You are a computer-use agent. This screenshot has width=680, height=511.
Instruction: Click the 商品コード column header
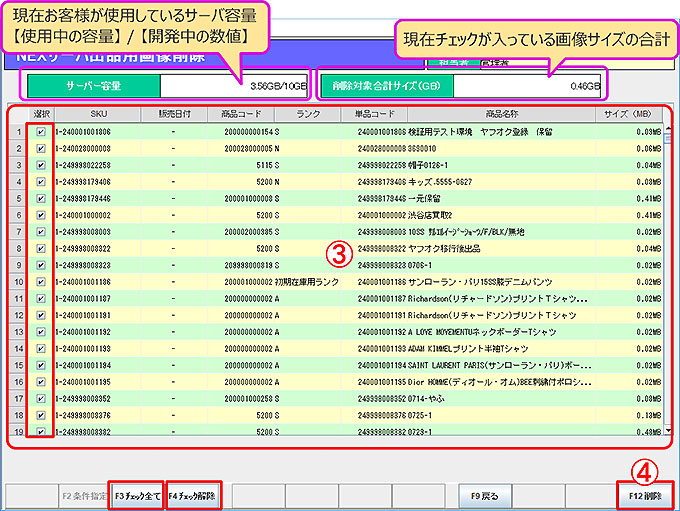(x=241, y=114)
